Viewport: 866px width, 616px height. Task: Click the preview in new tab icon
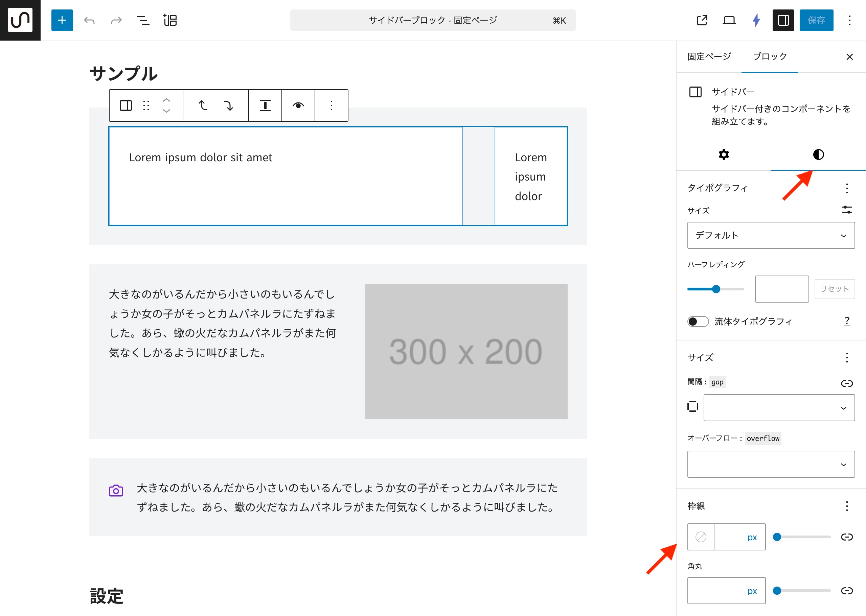[702, 20]
